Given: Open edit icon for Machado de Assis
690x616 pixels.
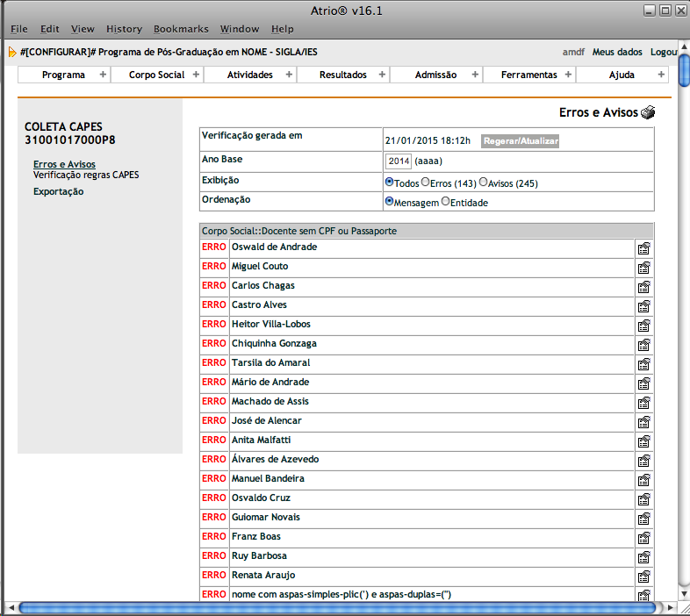Looking at the screenshot, I should pyautogui.click(x=643, y=403).
